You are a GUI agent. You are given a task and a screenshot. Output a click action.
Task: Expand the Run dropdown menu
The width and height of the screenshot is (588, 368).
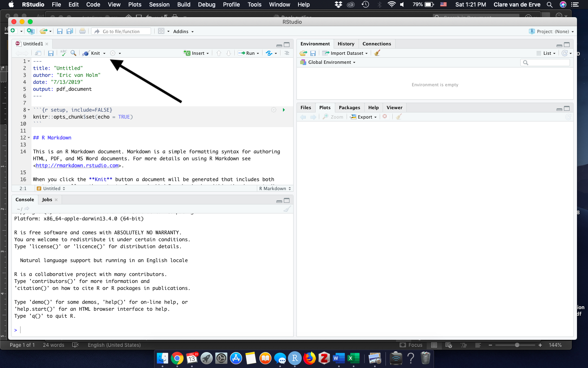pos(258,54)
